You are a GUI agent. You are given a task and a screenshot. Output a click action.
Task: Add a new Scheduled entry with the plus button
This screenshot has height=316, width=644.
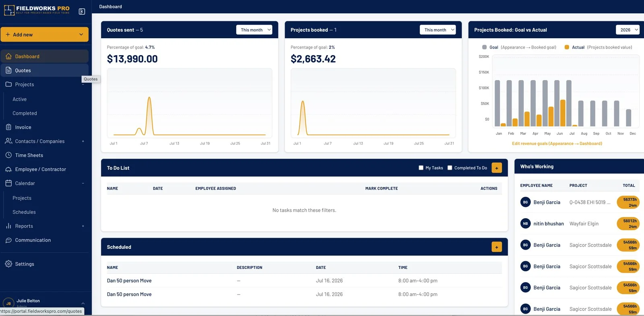coord(497,247)
